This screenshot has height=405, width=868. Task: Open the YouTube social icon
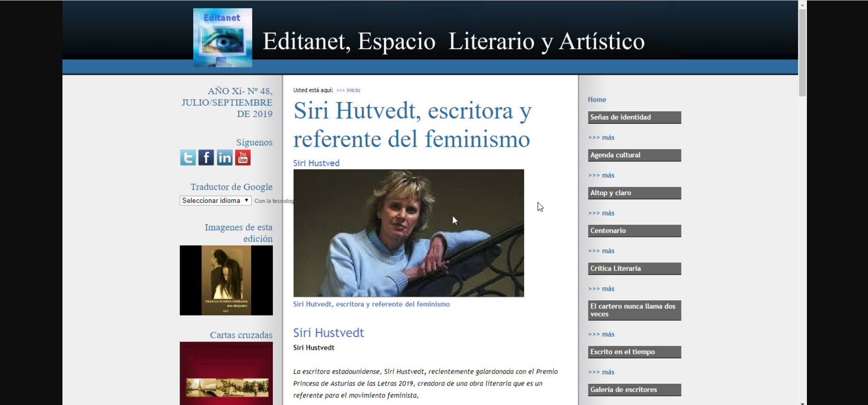click(243, 158)
